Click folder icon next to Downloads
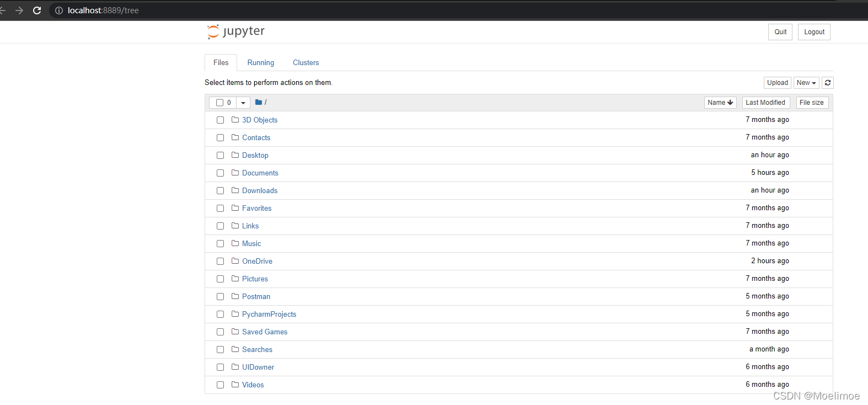This screenshot has height=405, width=868. click(x=235, y=190)
